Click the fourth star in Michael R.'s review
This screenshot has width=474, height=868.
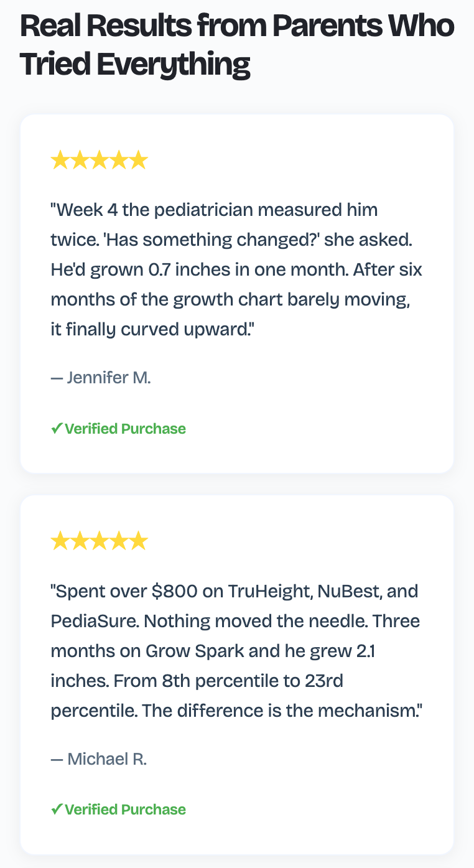119,541
